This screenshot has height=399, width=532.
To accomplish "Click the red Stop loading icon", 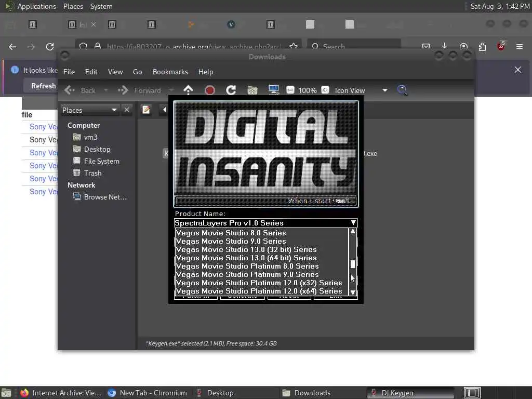I will pyautogui.click(x=210, y=90).
